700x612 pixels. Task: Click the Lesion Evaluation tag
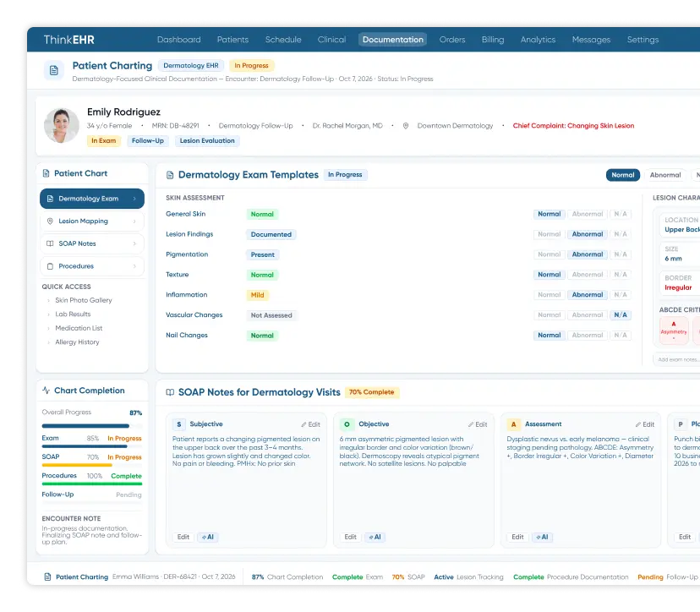(x=207, y=141)
